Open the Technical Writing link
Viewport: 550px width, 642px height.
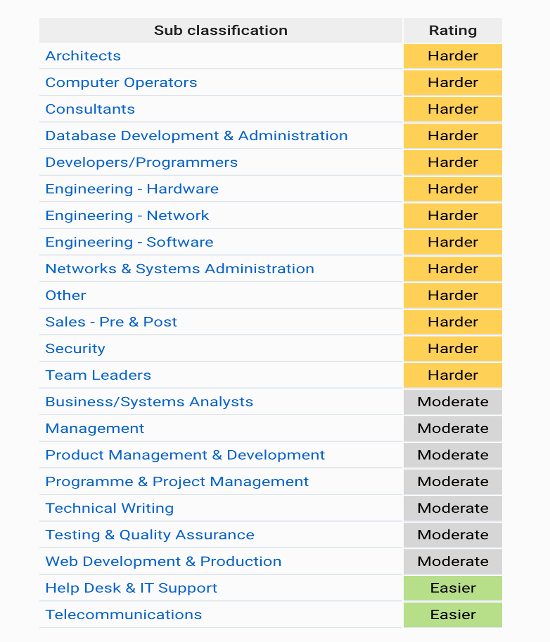pyautogui.click(x=109, y=508)
